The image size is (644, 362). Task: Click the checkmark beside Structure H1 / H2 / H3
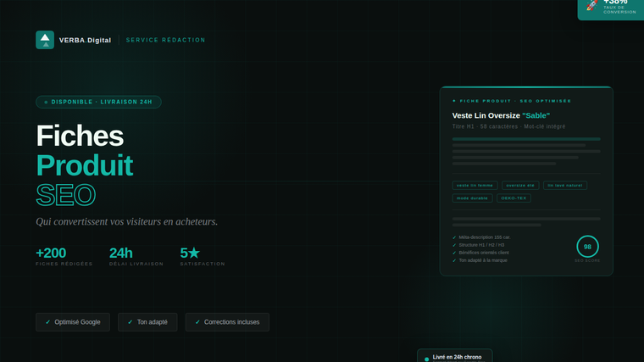point(454,245)
